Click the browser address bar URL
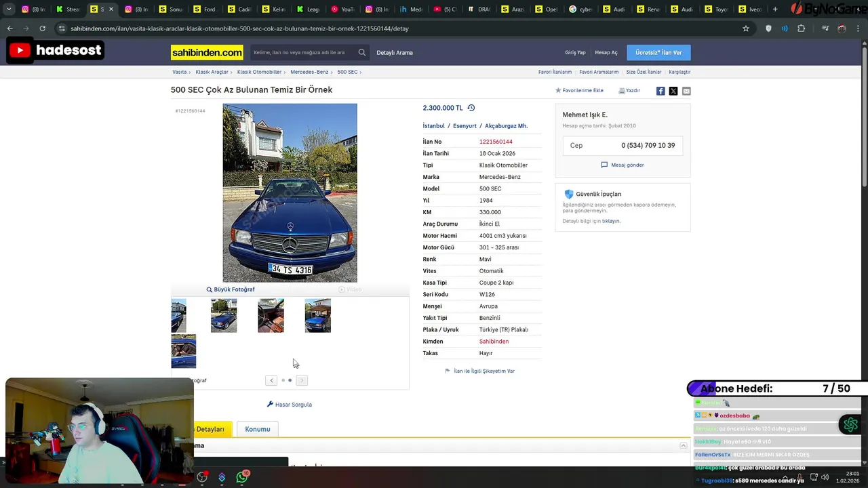This screenshot has width=868, height=488. pos(239,28)
